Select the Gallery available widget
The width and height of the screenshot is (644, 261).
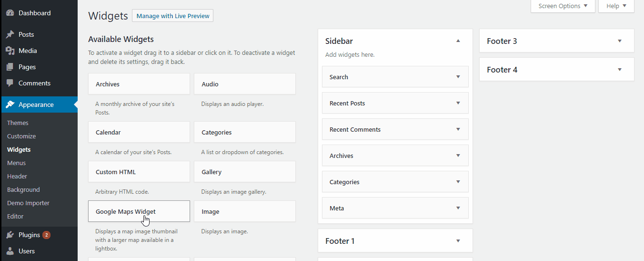tap(245, 172)
